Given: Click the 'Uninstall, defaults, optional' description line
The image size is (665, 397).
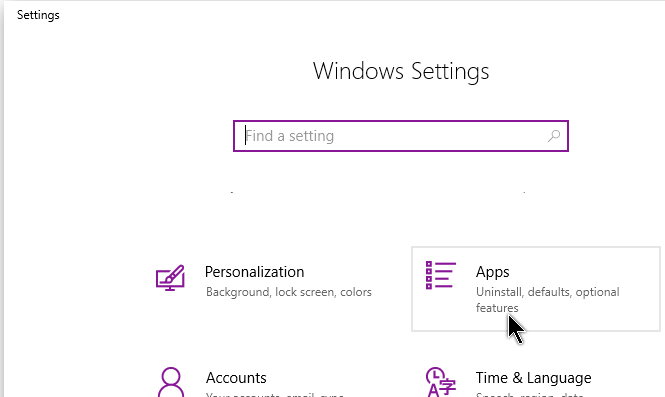Looking at the screenshot, I should (x=548, y=292).
